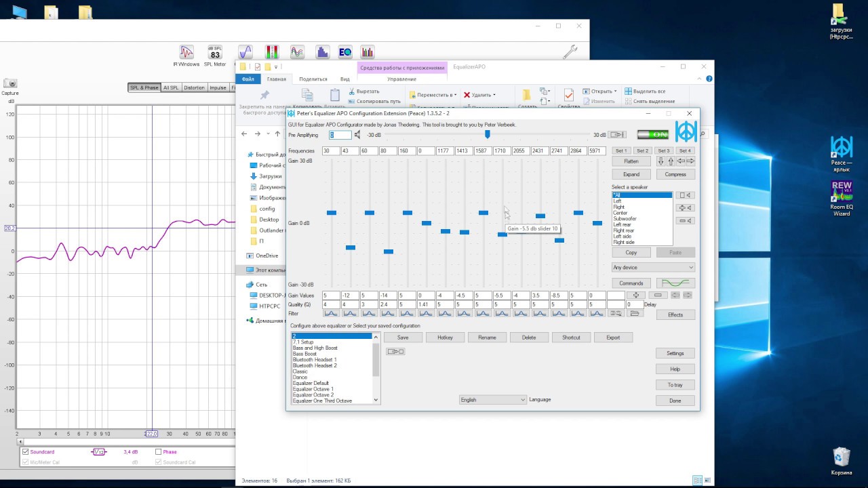Click the gain slider handle for 2741 Hz
868x488 pixels.
coord(559,241)
